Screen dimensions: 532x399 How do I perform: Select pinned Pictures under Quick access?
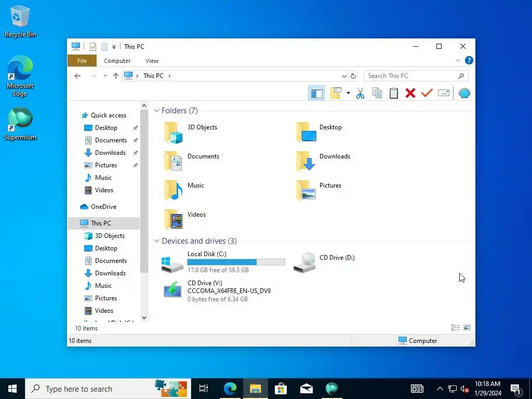coord(101,165)
